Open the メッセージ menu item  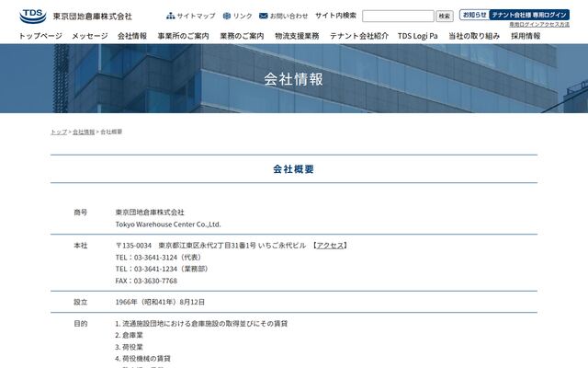point(90,36)
